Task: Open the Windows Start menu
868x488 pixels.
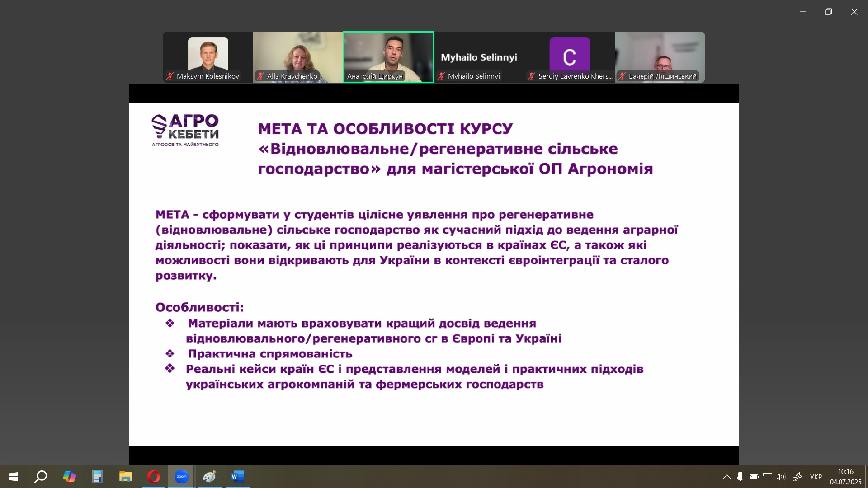Action: 14,477
